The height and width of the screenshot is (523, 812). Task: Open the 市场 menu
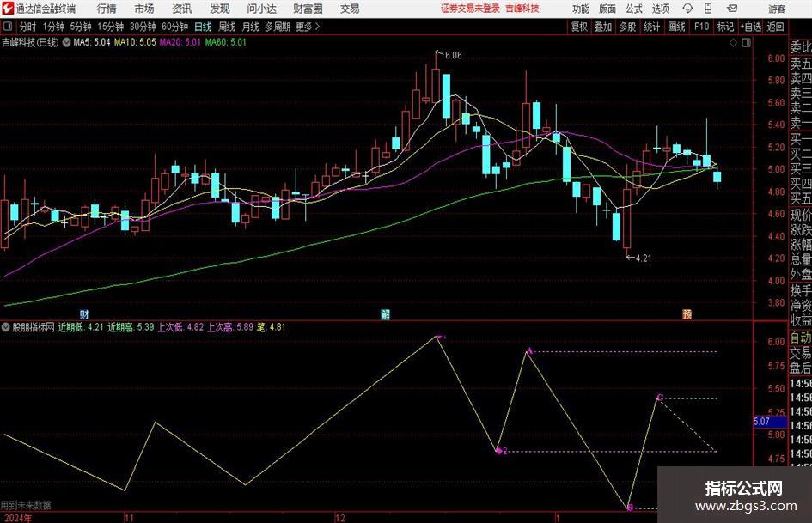[x=144, y=9]
